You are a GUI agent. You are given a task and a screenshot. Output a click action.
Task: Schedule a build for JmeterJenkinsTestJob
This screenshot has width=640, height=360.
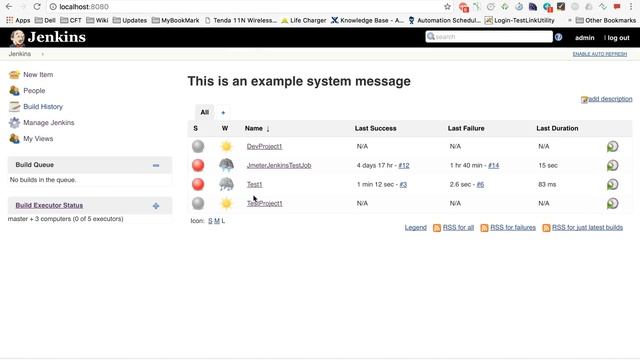coord(612,165)
